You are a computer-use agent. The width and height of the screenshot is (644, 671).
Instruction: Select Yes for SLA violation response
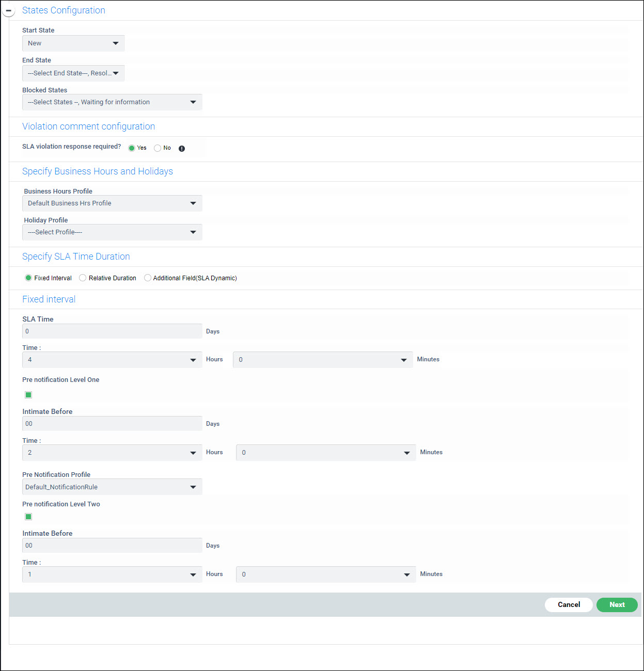[x=132, y=148]
